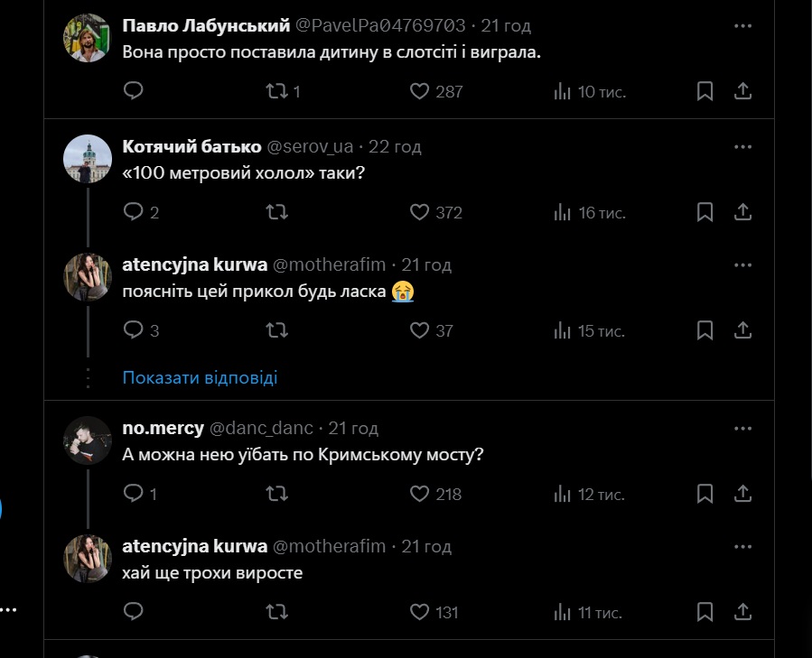Bookmark the "хай ще трохи виросте" reply
812x658 pixels.
(705, 612)
